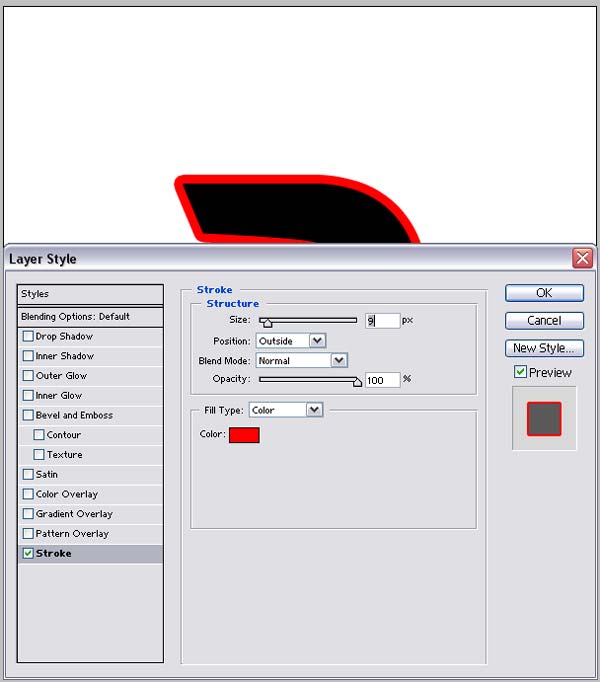Click the Size px input field
Screen dimensions: 600x682
(382, 321)
